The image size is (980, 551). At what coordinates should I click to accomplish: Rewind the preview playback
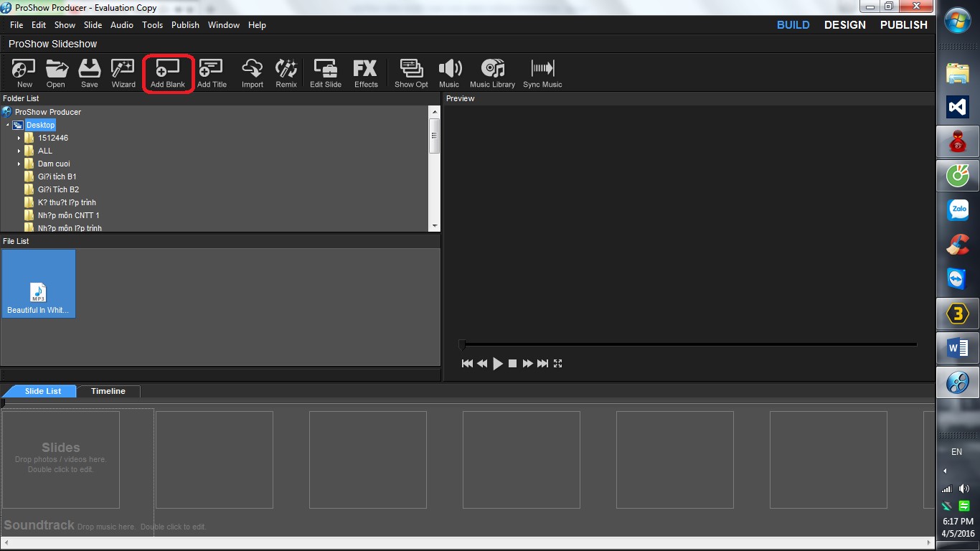click(x=482, y=364)
